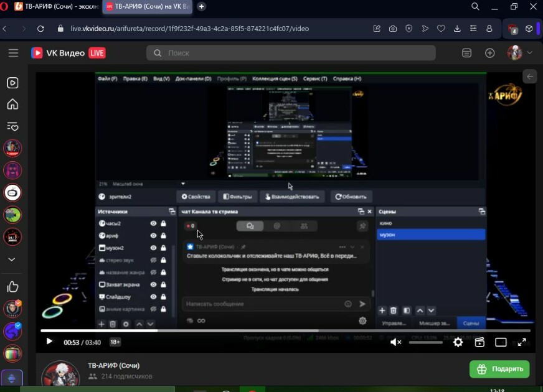543x392 pixels.
Task: Open the browser search magnifier icon
Action: [x=475, y=7]
